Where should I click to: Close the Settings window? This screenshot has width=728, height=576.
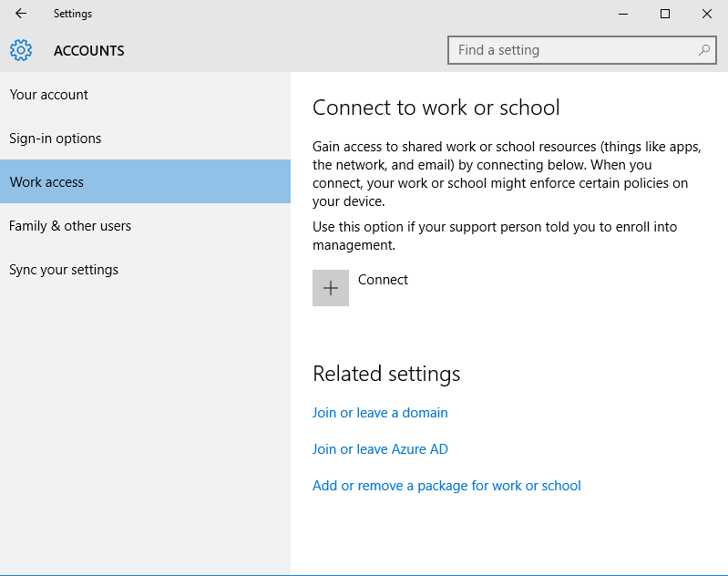click(x=707, y=14)
